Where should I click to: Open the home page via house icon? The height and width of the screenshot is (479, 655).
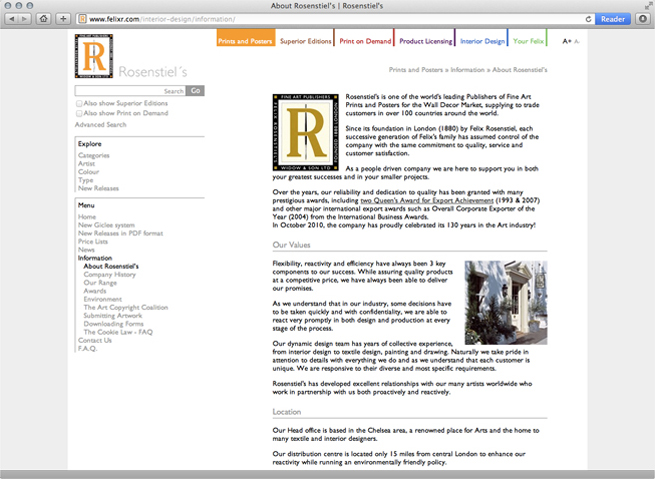[x=43, y=19]
